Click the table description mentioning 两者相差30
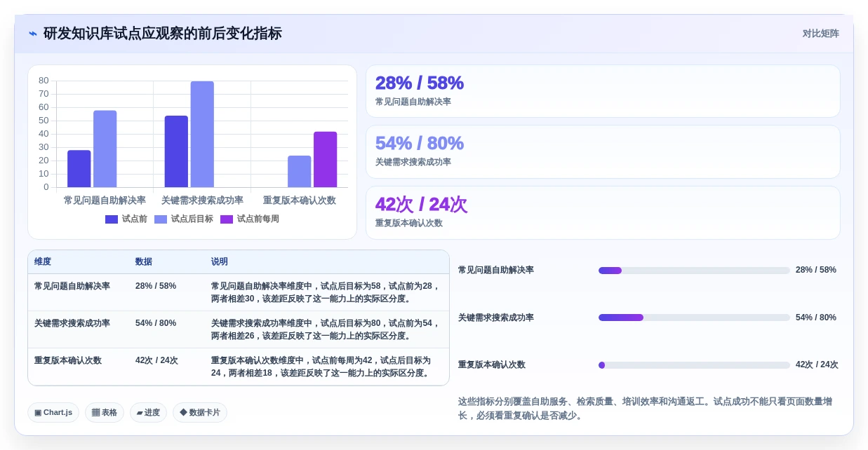The width and height of the screenshot is (868, 450). [x=326, y=292]
